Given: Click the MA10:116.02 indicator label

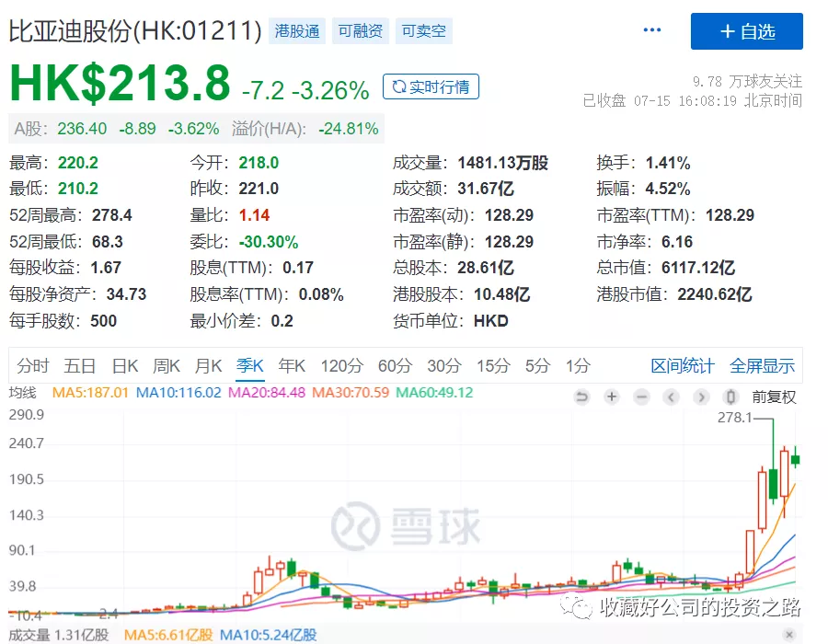Looking at the screenshot, I should 178,393.
